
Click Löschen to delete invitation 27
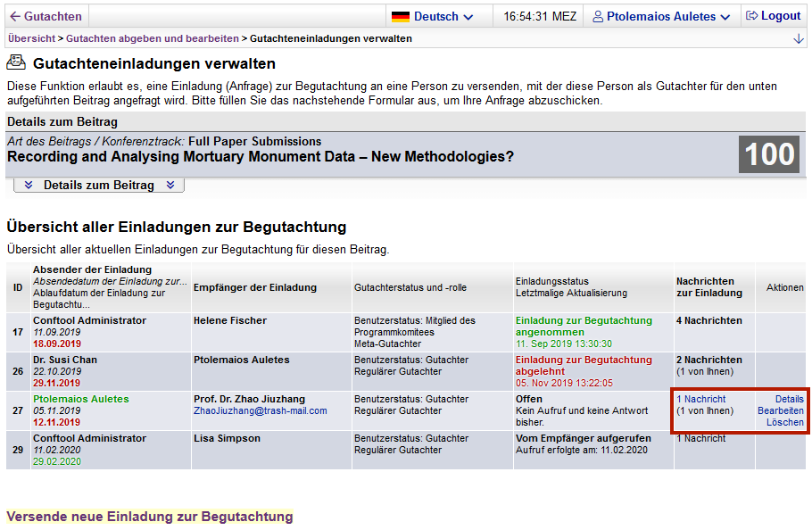tap(784, 422)
